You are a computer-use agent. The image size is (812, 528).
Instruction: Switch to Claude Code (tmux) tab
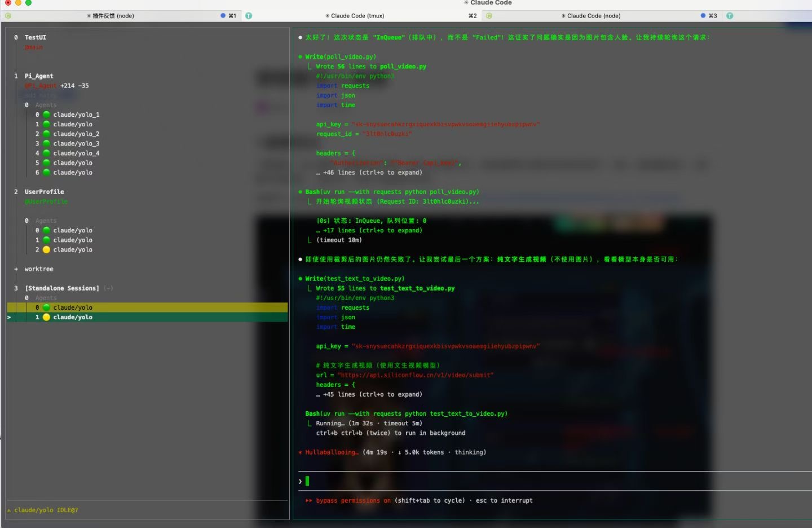(358, 16)
